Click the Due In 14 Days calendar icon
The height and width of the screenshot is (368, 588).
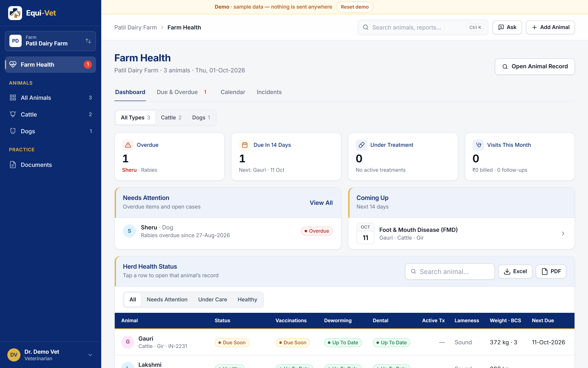tap(245, 145)
